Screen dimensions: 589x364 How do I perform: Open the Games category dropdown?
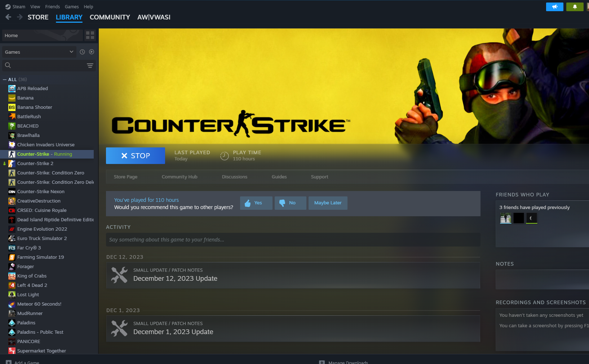[x=39, y=52]
